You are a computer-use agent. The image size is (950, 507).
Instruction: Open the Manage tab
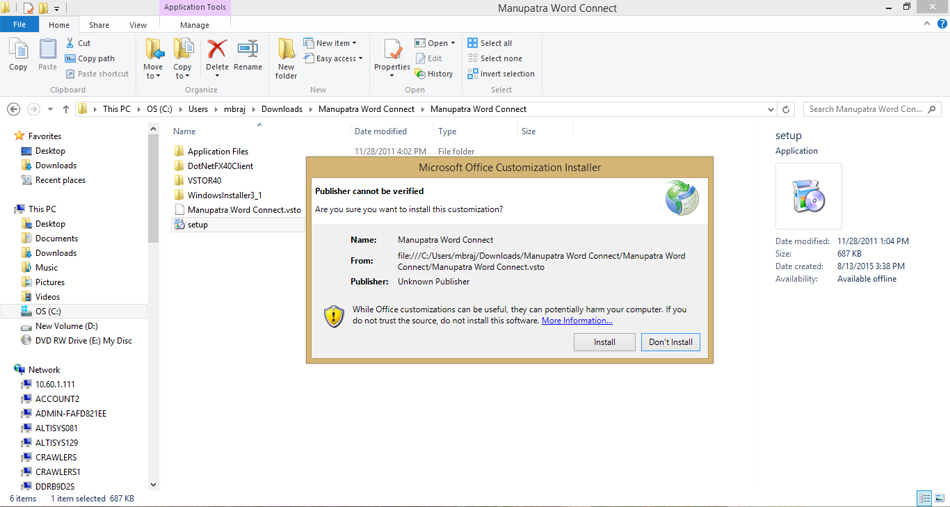click(x=194, y=25)
